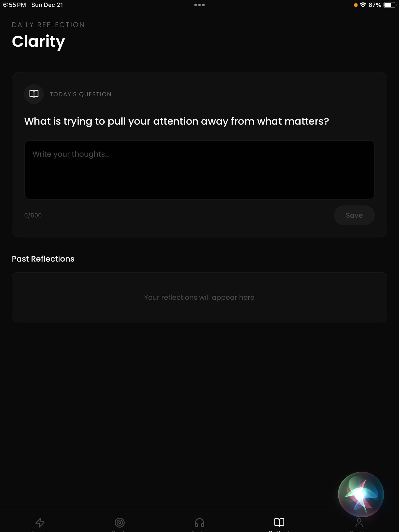This screenshot has width=399, height=532.
Task: Open the Focus tab lightning bolt icon
Action: [40, 522]
